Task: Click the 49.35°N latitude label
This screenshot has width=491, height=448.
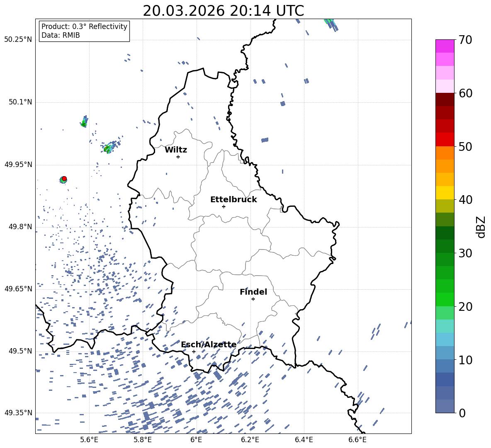Action: coord(18,413)
